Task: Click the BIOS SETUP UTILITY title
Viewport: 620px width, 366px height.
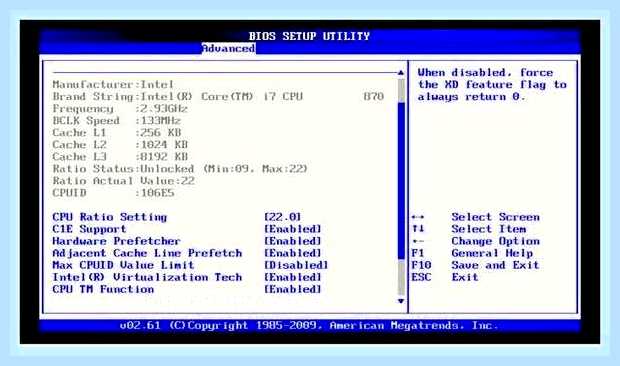Action: click(309, 36)
